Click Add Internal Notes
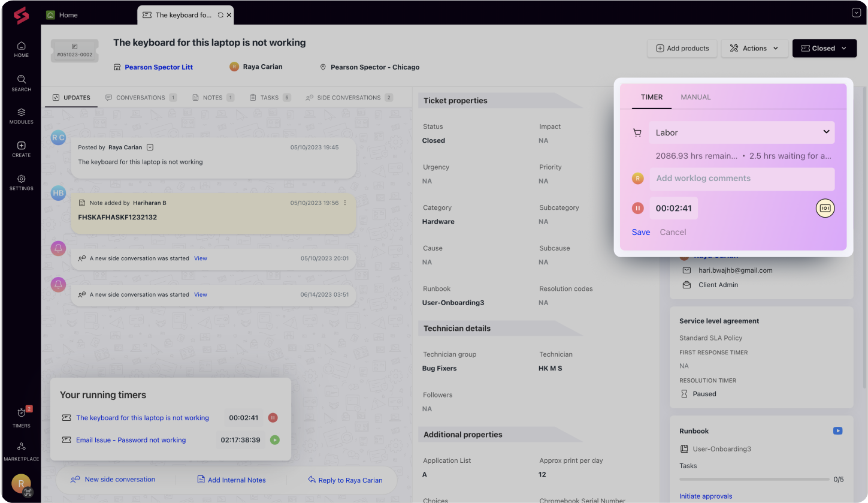868x503 pixels. tap(231, 480)
